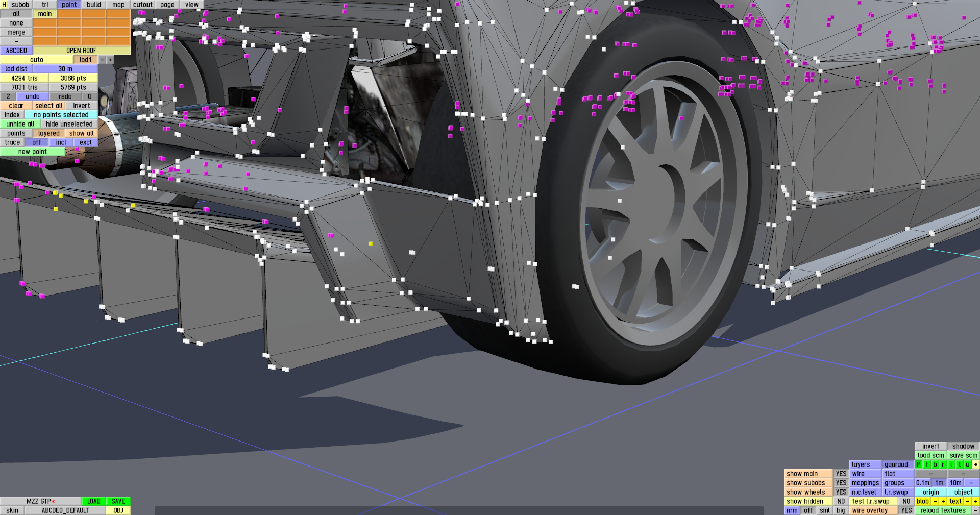Viewport: 980px width, 515px height.
Task: Select the point tab
Action: [x=69, y=5]
